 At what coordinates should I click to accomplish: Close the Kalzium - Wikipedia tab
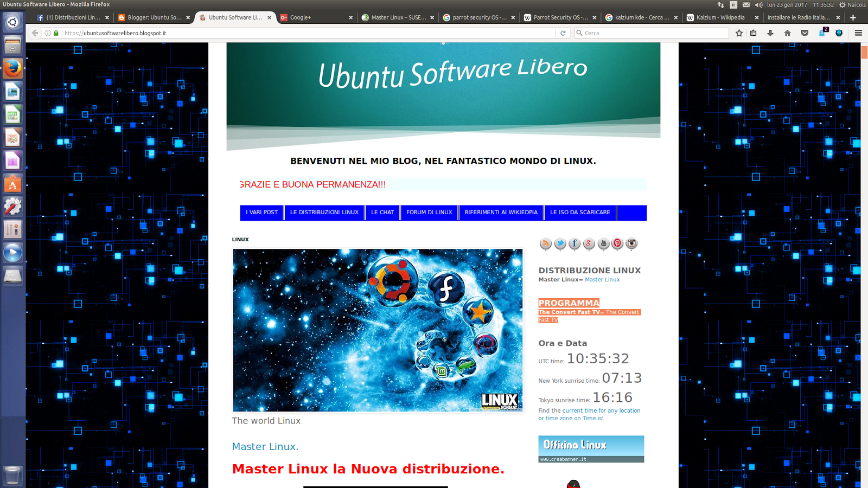pyautogui.click(x=757, y=17)
